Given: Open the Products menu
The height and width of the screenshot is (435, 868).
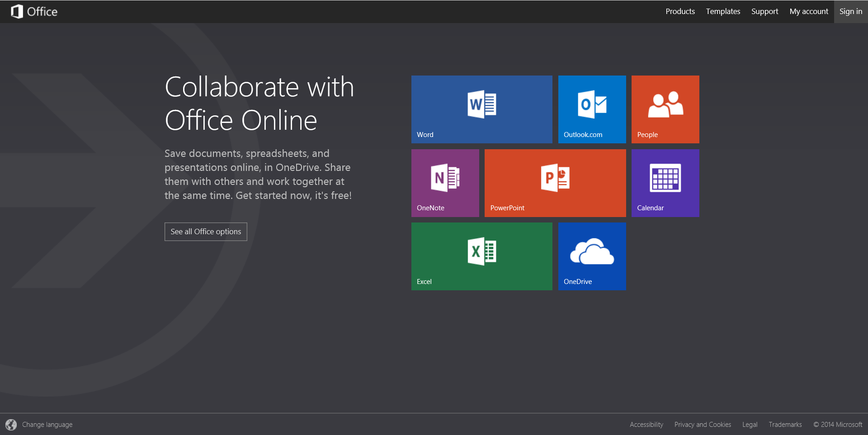Looking at the screenshot, I should (x=680, y=12).
